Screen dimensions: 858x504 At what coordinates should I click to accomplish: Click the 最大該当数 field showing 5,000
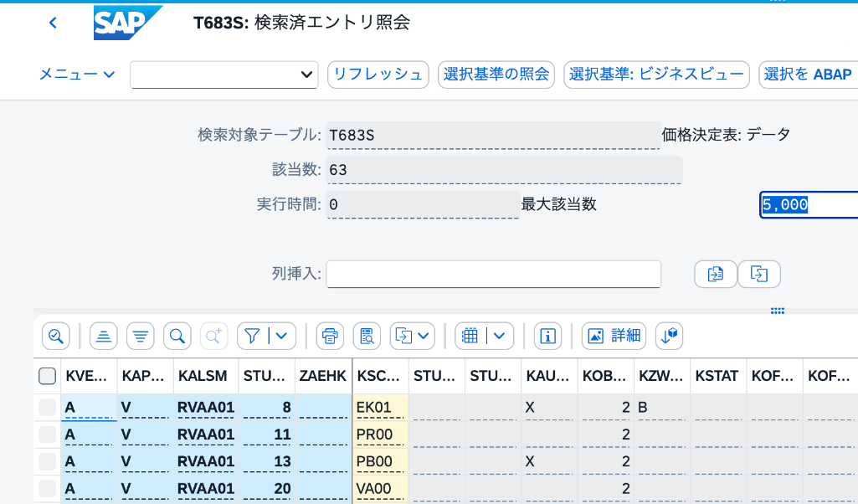[x=809, y=204]
